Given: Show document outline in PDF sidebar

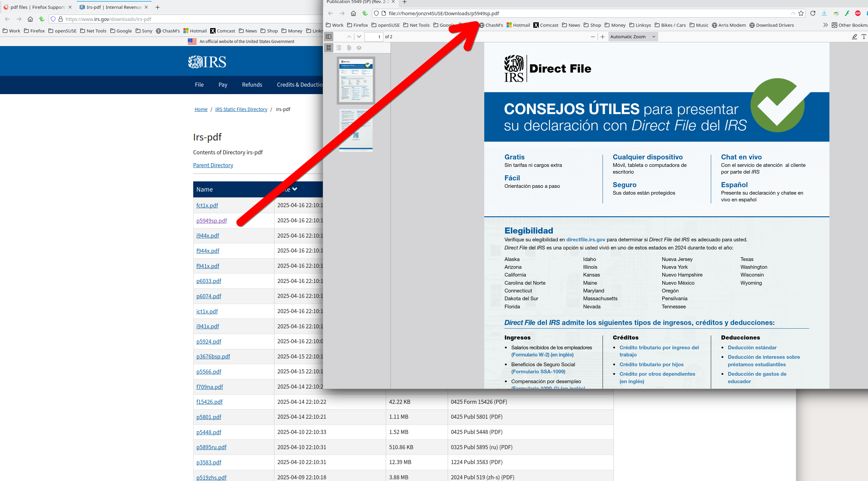Looking at the screenshot, I should point(339,48).
